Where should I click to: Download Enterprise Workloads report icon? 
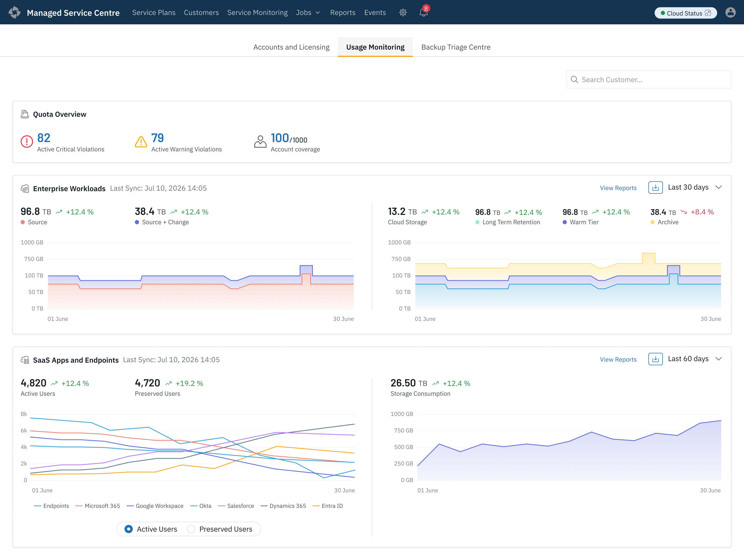(656, 188)
